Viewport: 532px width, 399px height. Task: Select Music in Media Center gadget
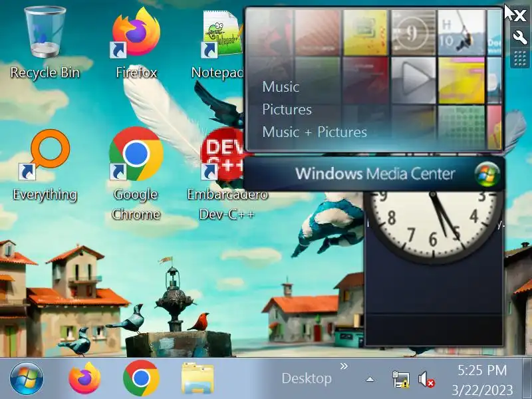click(x=281, y=87)
